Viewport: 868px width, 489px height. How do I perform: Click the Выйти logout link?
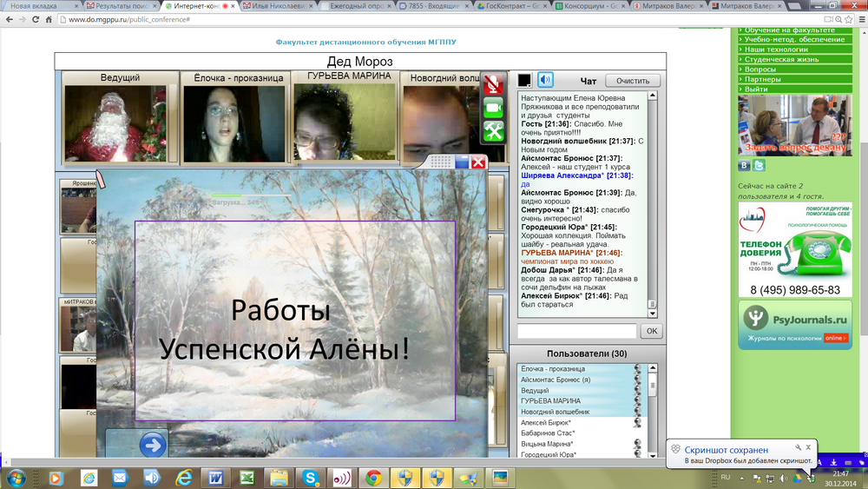click(794, 89)
